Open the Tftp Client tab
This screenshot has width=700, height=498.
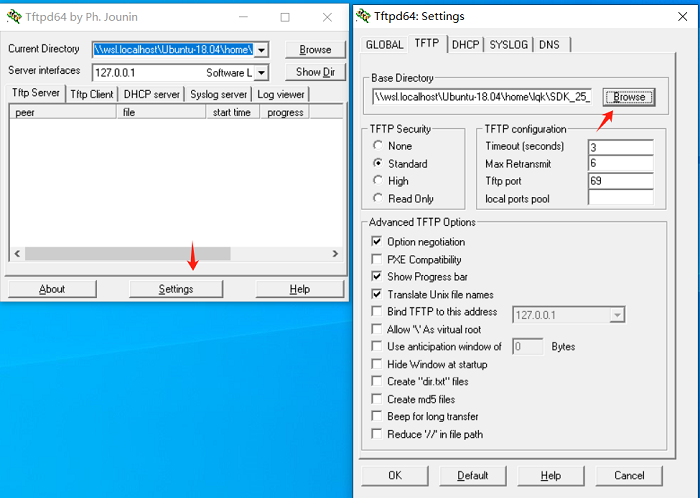tap(92, 95)
